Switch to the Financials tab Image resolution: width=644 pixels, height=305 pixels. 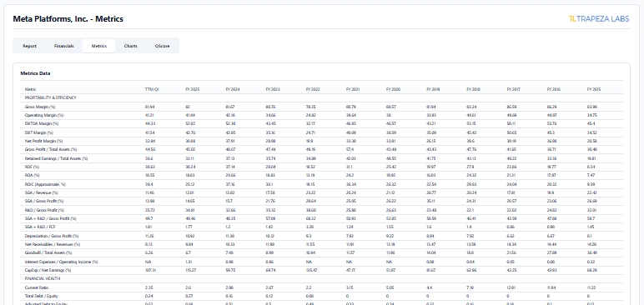64,46
